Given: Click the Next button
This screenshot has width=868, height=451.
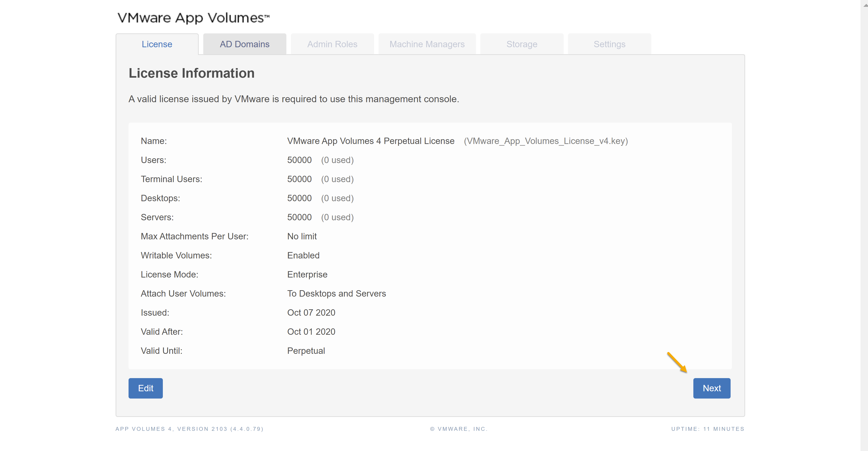Looking at the screenshot, I should (x=712, y=388).
